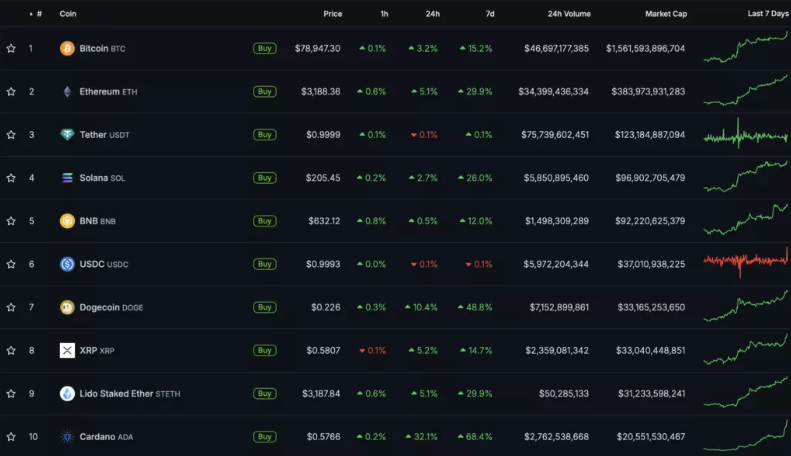Sort by the 24h Volume header

click(569, 14)
